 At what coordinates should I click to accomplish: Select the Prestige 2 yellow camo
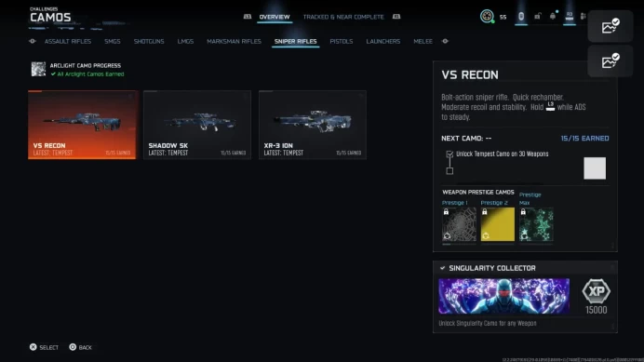coord(497,224)
